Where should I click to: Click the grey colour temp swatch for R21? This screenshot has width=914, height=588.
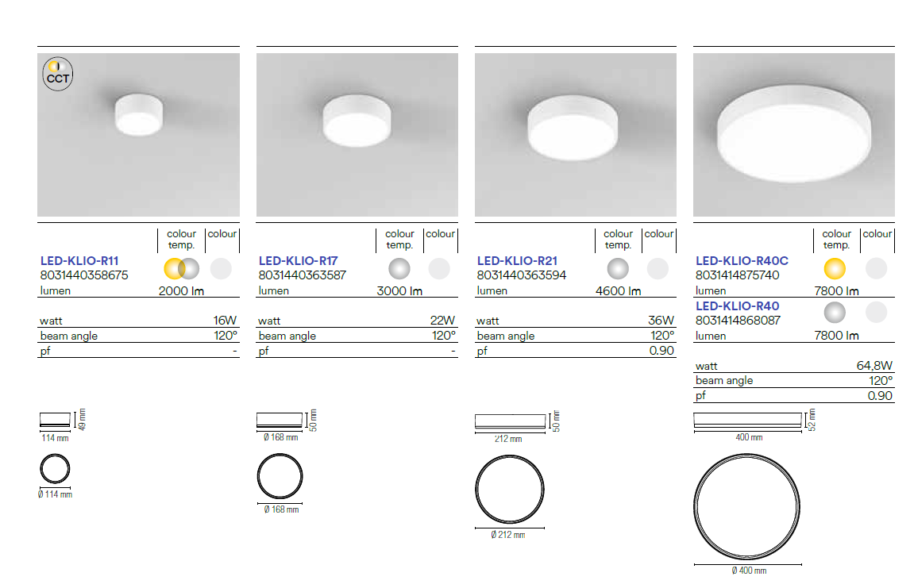pos(618,269)
